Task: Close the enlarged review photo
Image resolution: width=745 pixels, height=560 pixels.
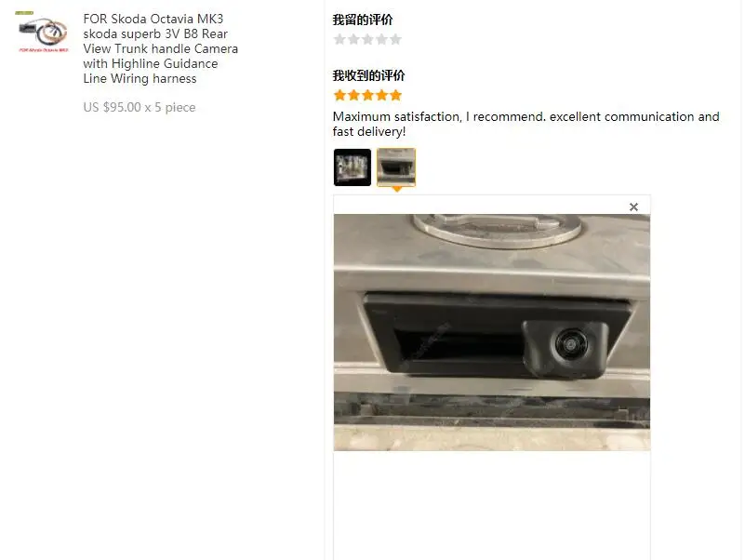Action: pos(633,207)
